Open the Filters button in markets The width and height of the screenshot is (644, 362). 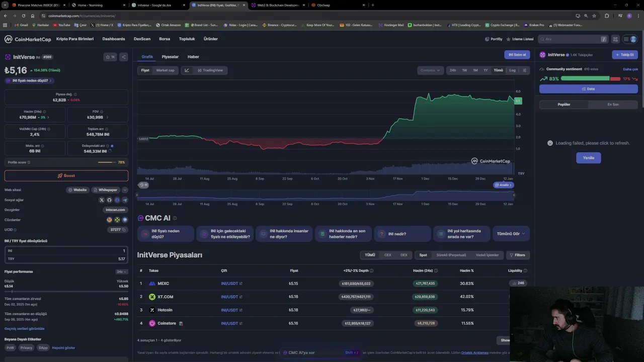click(518, 255)
